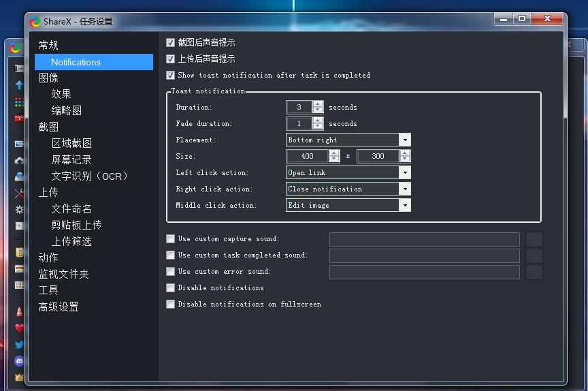Image resolution: width=588 pixels, height=391 pixels.
Task: Open Middle click action Edit image dropdown
Action: pos(348,205)
